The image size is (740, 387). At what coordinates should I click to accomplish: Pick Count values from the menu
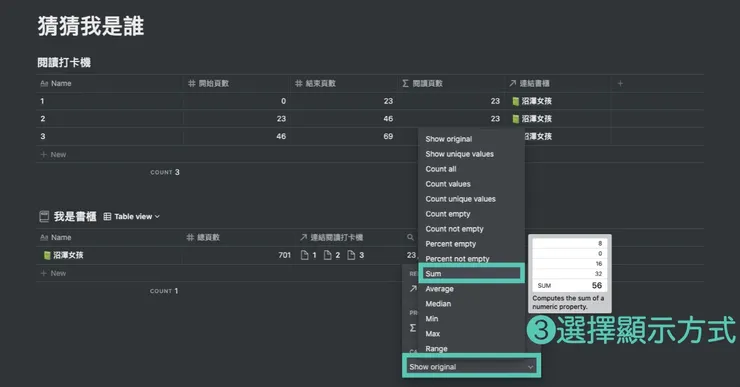tap(448, 184)
